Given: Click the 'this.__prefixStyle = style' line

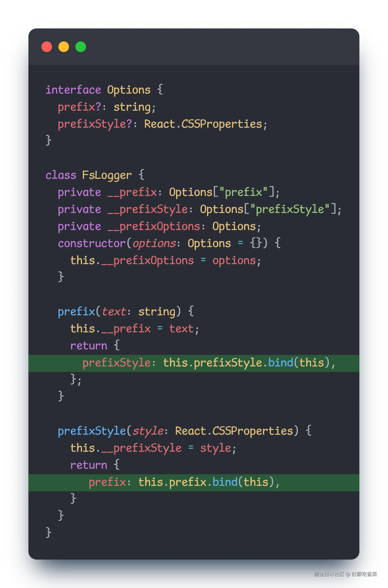Looking at the screenshot, I should point(153,448).
